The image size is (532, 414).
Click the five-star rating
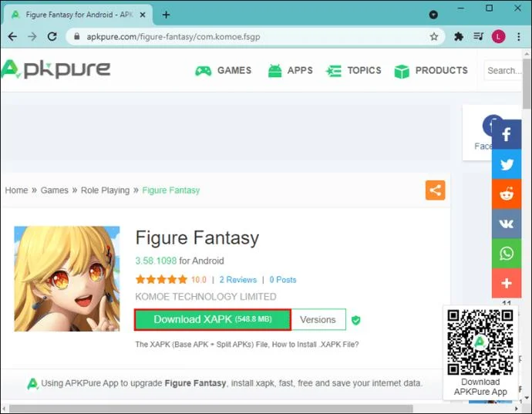pos(161,280)
